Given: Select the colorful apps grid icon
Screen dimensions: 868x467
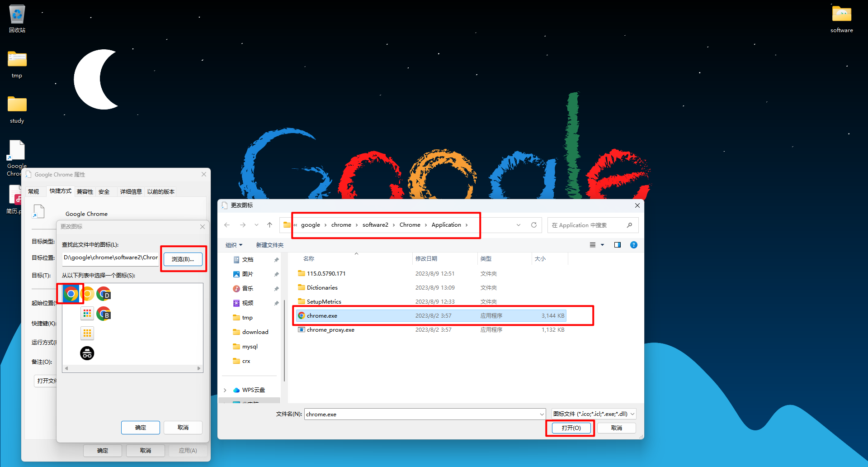Looking at the screenshot, I should [87, 314].
